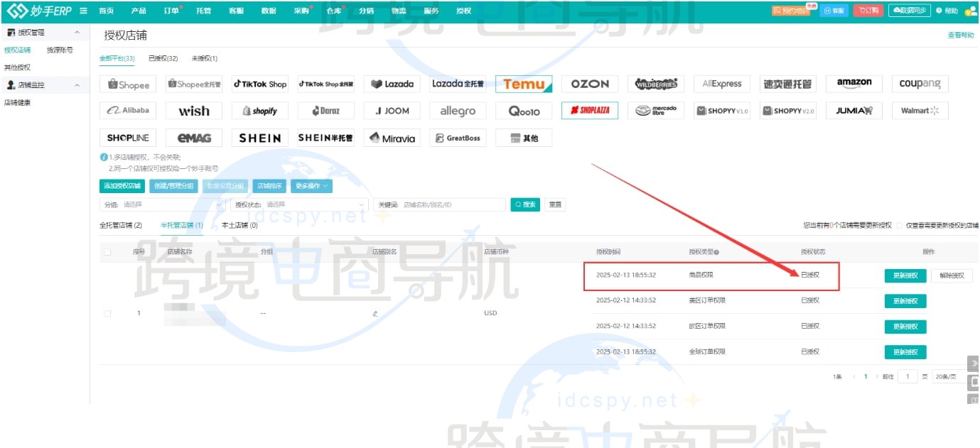Select the Walmart platform icon
This screenshot has width=980, height=448.
tap(920, 110)
